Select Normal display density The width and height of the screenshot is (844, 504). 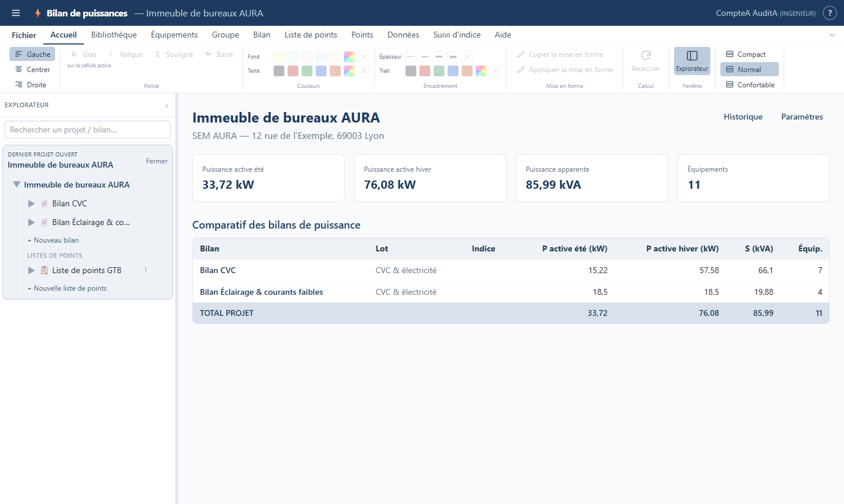(750, 69)
